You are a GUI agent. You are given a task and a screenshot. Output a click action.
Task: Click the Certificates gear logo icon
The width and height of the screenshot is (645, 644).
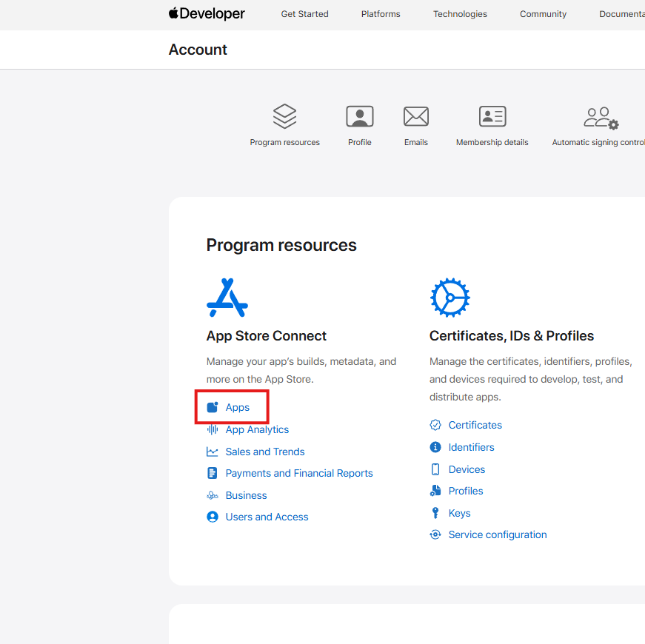[x=450, y=298]
